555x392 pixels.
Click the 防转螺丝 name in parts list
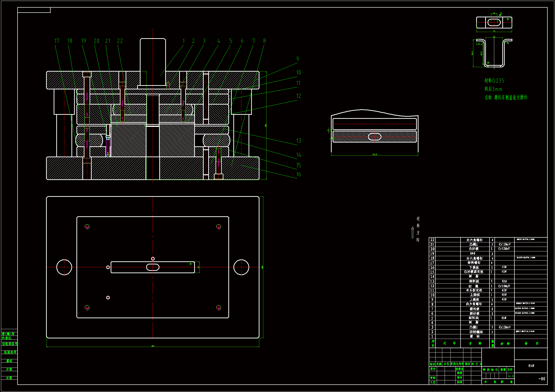point(476,332)
